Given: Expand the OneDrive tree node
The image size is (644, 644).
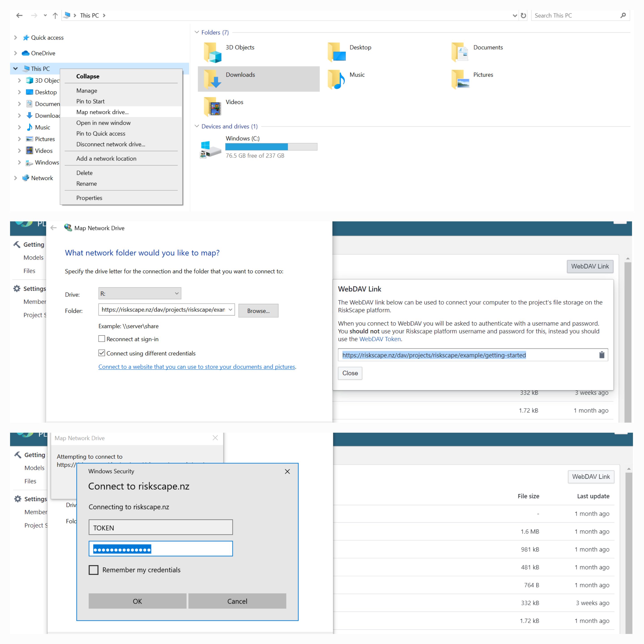Looking at the screenshot, I should click(15, 53).
